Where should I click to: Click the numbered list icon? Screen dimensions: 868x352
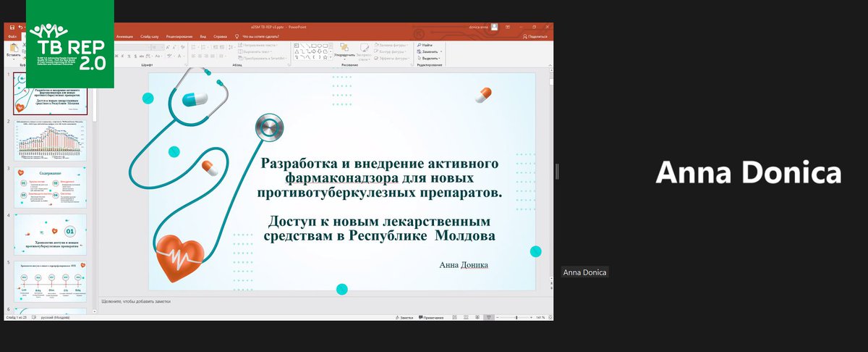pos(203,47)
